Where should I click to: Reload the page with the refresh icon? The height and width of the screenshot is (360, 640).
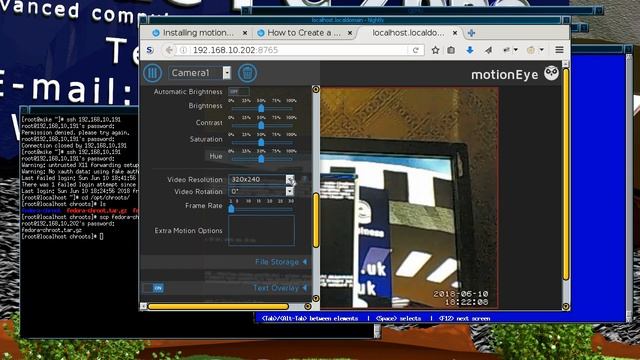click(416, 50)
